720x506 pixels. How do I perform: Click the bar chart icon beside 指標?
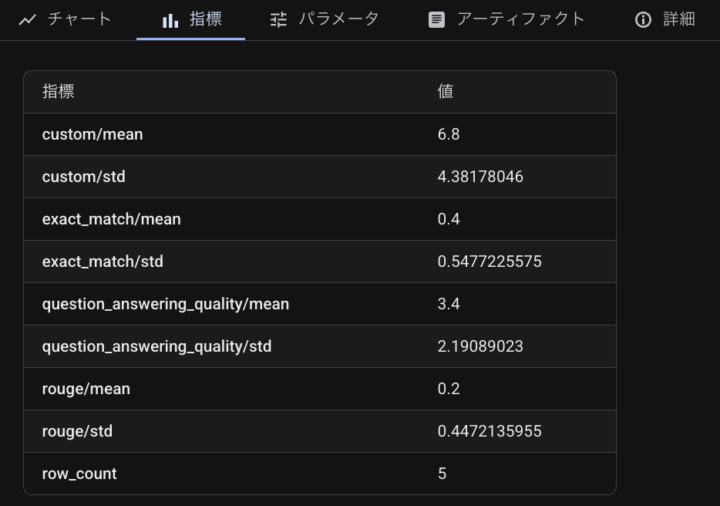(170, 20)
